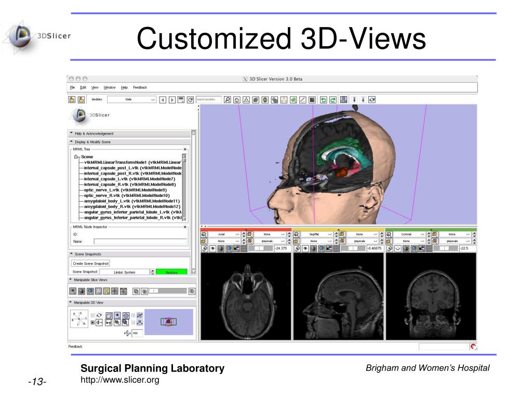Open the File menu
The height and width of the screenshot is (399, 532).
coord(72,87)
